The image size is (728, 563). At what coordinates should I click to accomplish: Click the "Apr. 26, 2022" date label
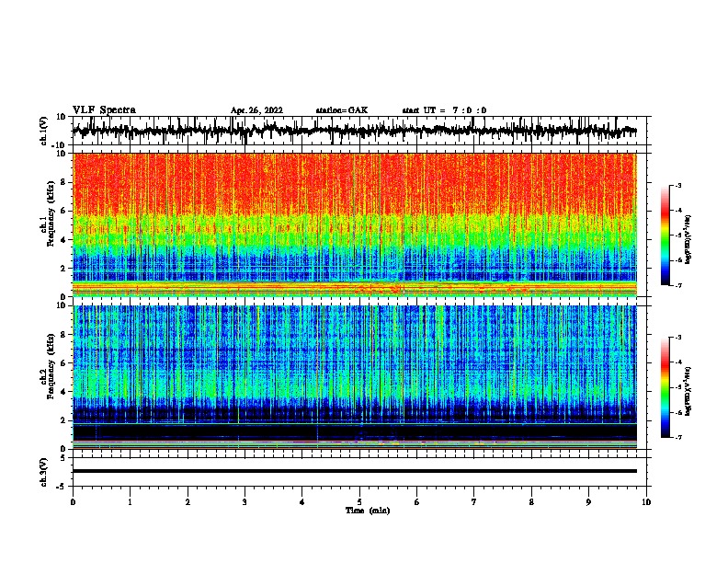[x=256, y=110]
